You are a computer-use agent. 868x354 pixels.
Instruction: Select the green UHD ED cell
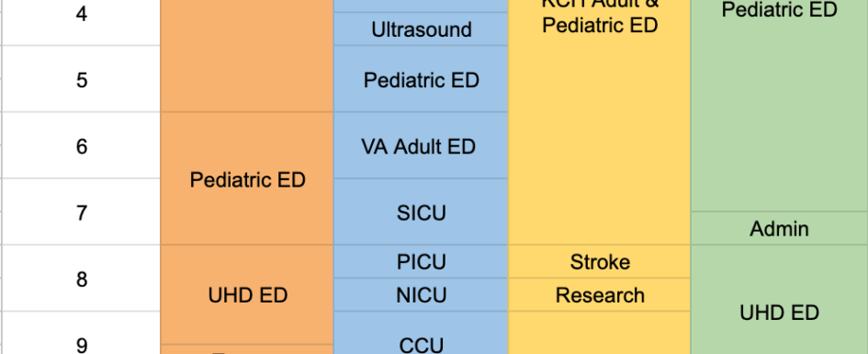[x=779, y=300]
